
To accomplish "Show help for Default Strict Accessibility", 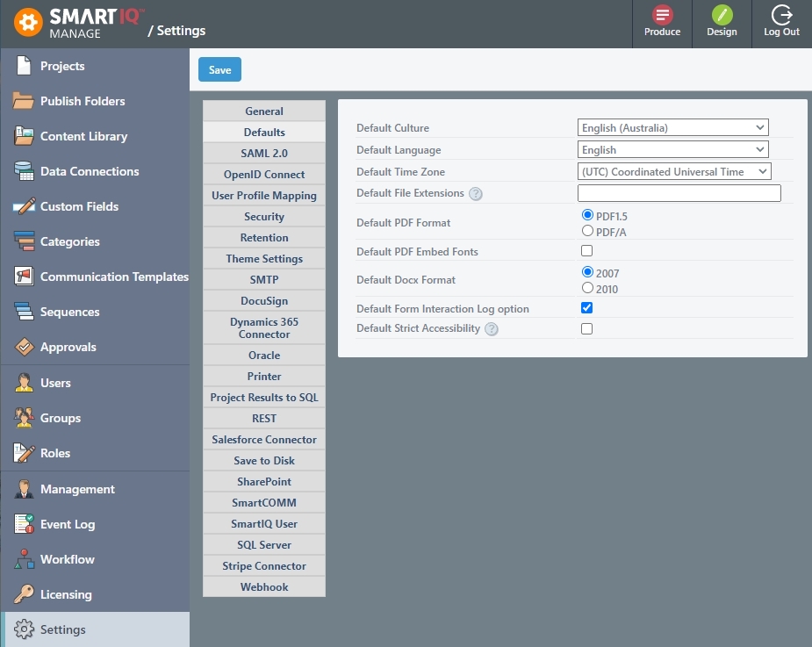I will (492, 329).
